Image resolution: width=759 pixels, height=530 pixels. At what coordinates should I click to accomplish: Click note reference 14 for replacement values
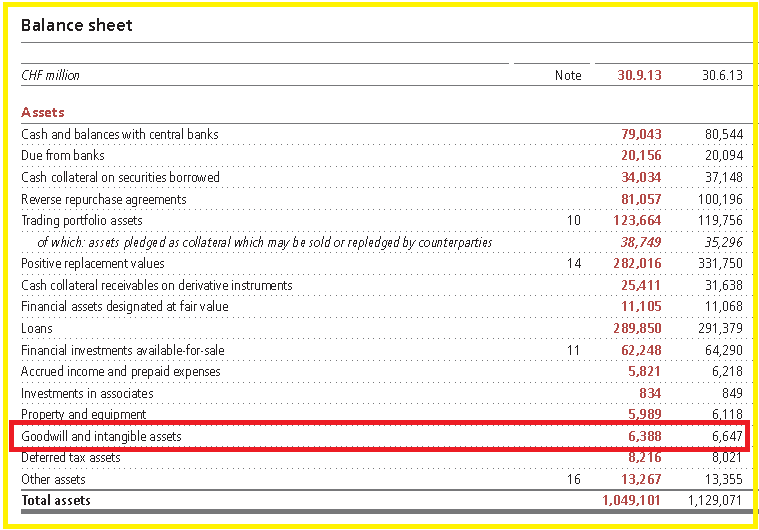(x=574, y=263)
